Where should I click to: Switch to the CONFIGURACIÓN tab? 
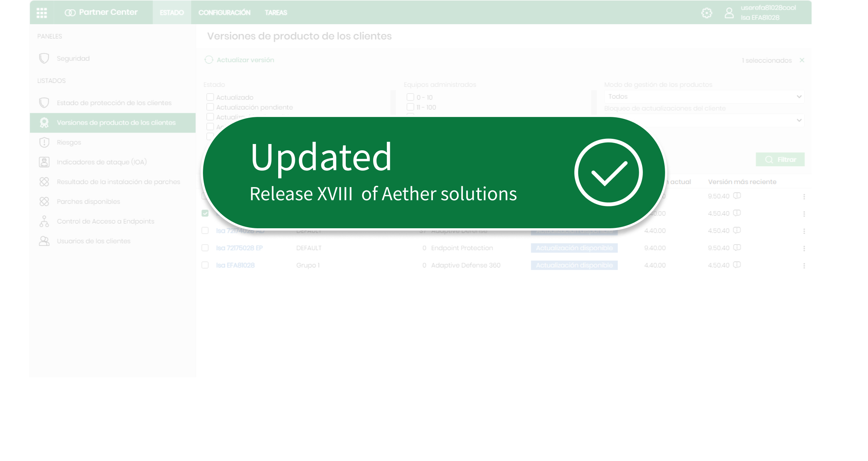pyautogui.click(x=224, y=13)
